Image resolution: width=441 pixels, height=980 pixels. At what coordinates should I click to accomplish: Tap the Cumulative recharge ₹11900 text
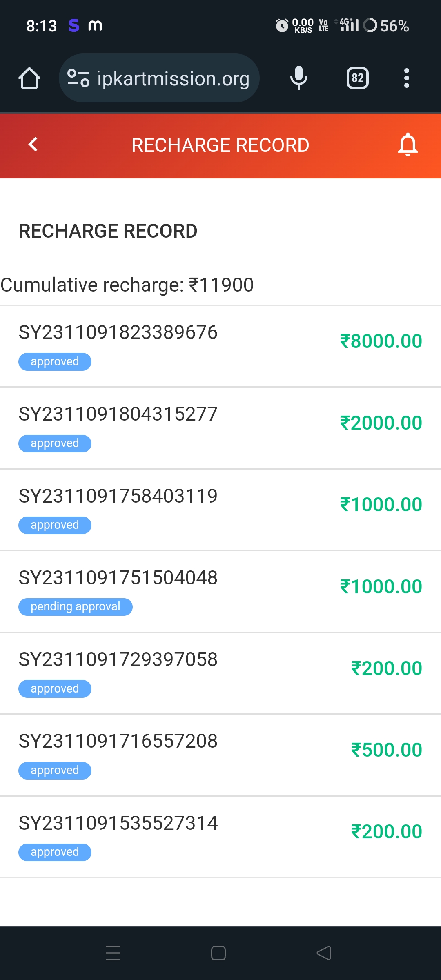point(127,285)
